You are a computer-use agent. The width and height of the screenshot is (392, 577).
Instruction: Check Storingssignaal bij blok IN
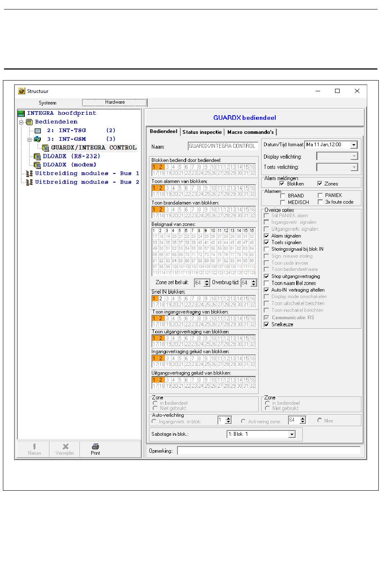267,249
